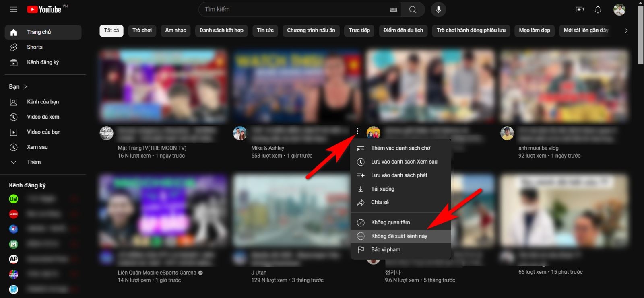Open the notifications bell
The image size is (644, 298).
[598, 10]
